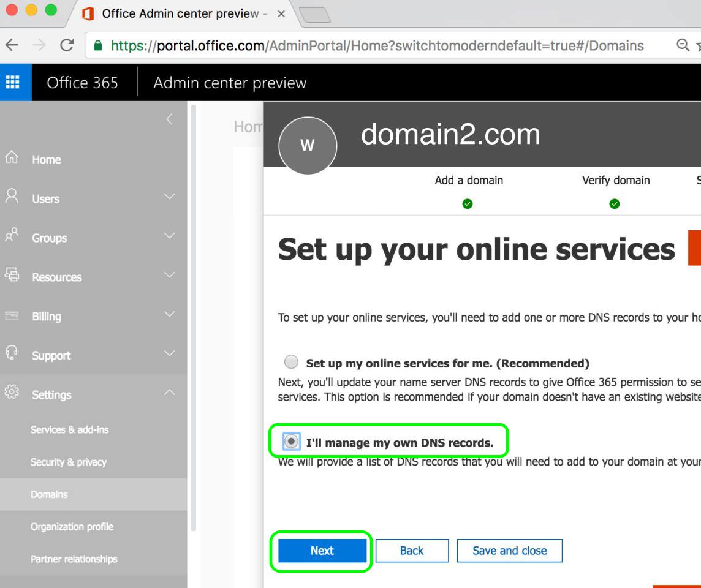Open Services & add-ins settings
Image resolution: width=701 pixels, height=588 pixels.
pos(69,429)
